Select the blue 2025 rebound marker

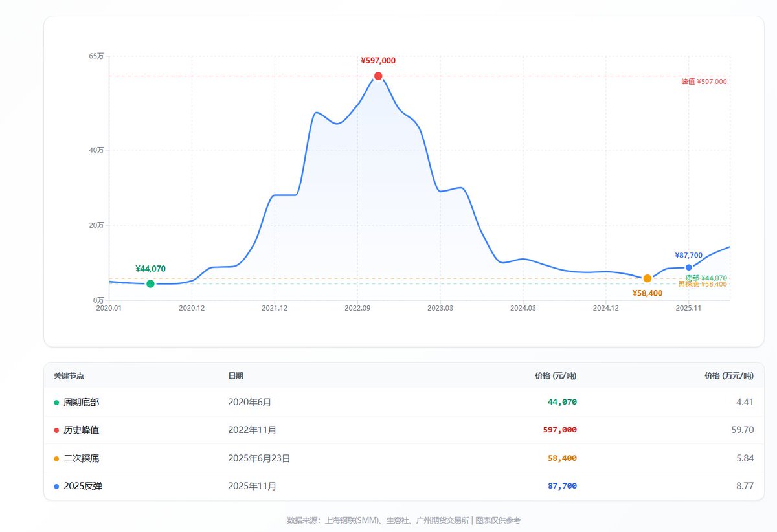(688, 266)
